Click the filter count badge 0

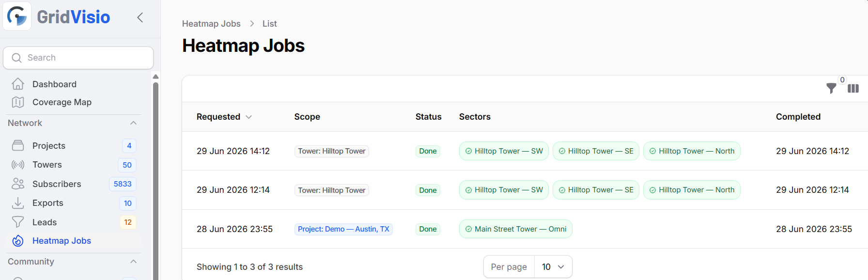(x=842, y=80)
